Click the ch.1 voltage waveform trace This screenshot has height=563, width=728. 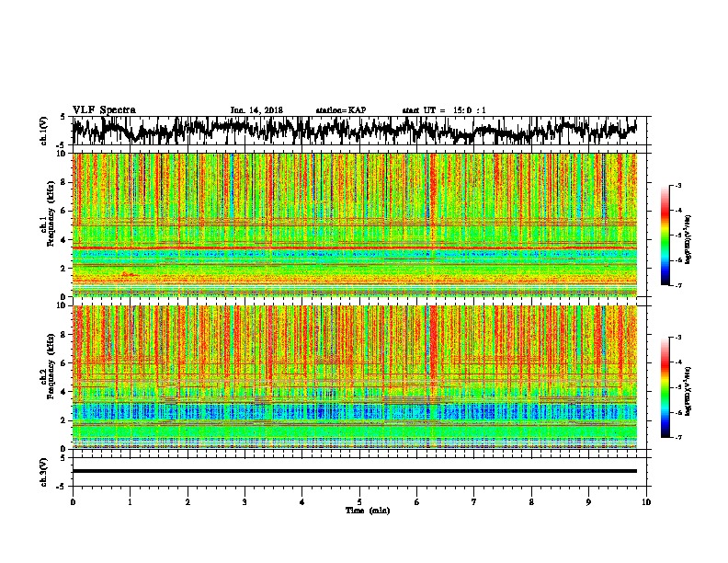pos(354,131)
